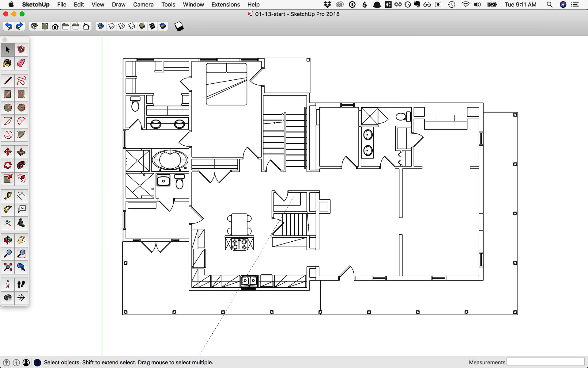588x368 pixels.
Task: Open the Extensions menu
Action: pos(225,5)
